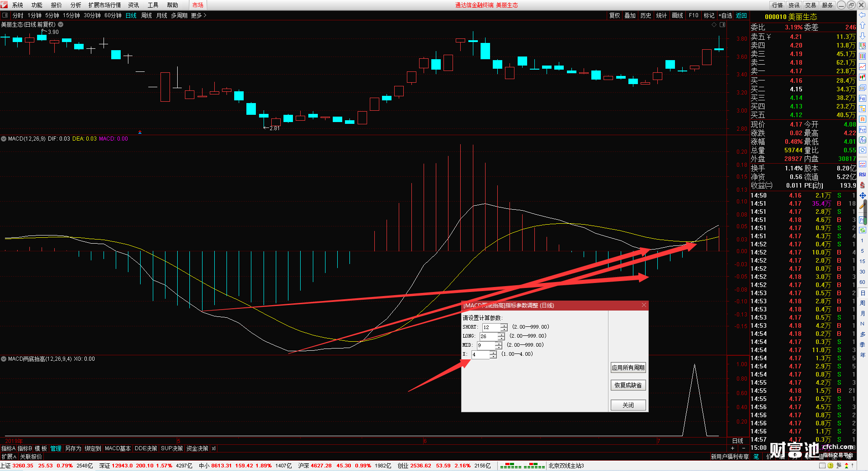The height and width of the screenshot is (471, 868).
Task: Open the F10 company info sidebar icon
Action: pos(863,98)
